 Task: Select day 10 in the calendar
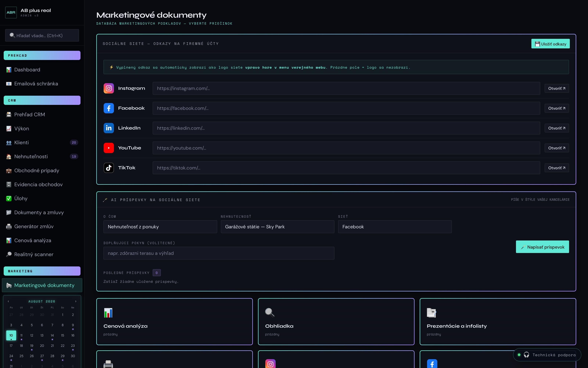tap(11, 335)
